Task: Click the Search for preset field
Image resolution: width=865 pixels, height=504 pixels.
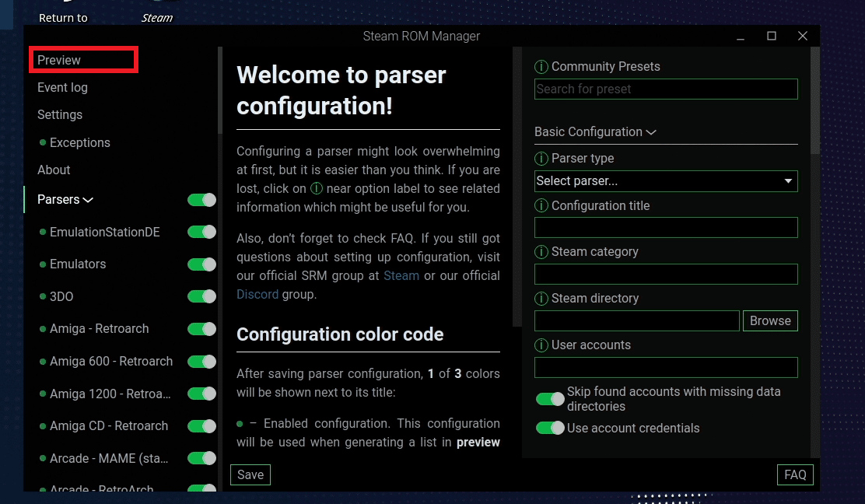Action: click(x=666, y=89)
